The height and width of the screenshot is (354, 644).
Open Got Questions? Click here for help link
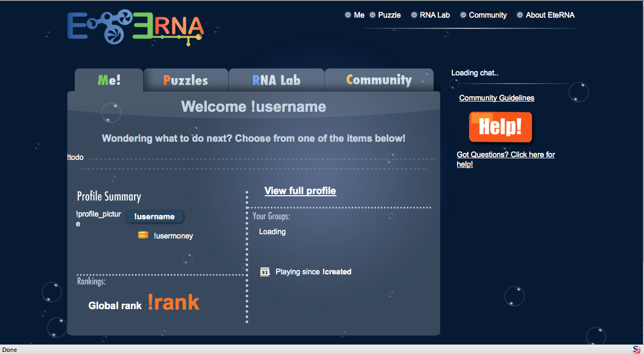[506, 159]
